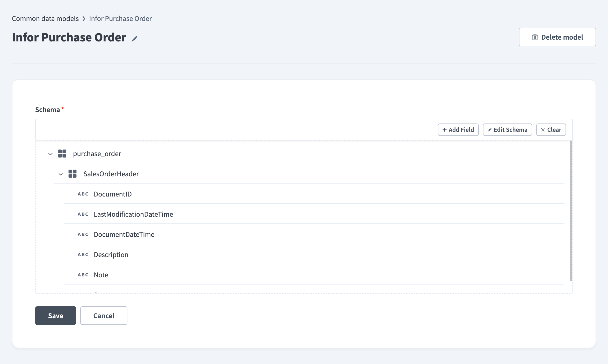Clear the schema with the Clear button
The image size is (608, 364).
[x=551, y=130]
